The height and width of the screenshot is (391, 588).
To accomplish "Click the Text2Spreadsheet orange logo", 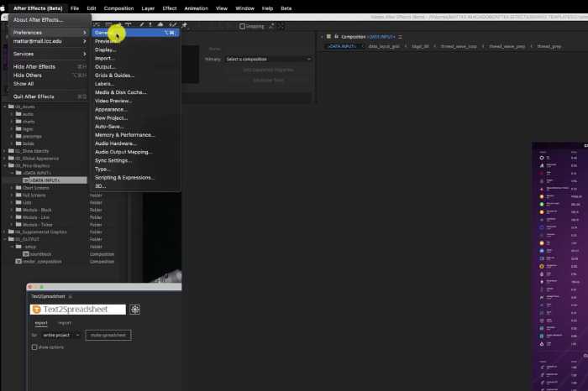I will (x=37, y=310).
